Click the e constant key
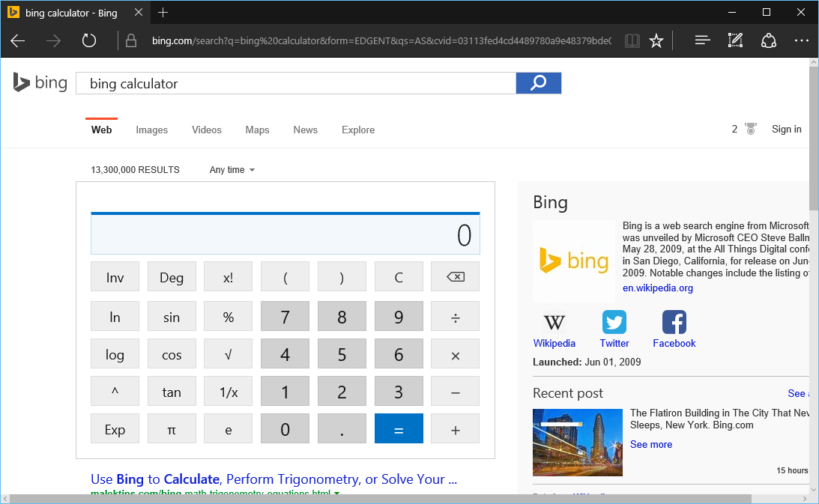 229,429
